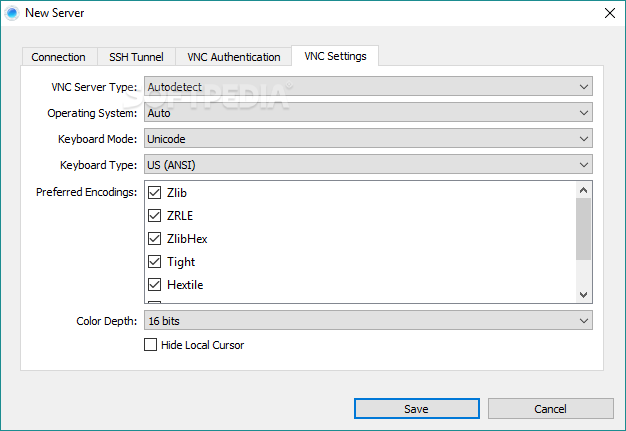
Task: Open the Keyboard Mode dropdown
Action: [368, 138]
